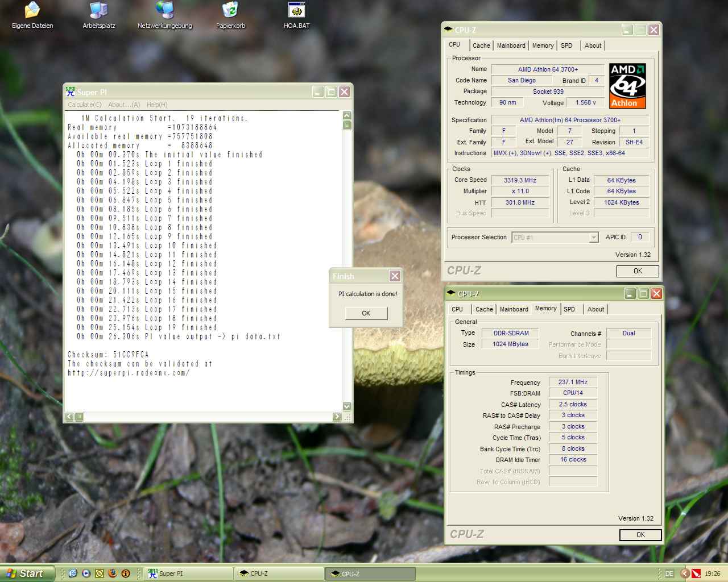
Task: Open the Netzwerkumgebung desktop icon
Action: (165, 16)
